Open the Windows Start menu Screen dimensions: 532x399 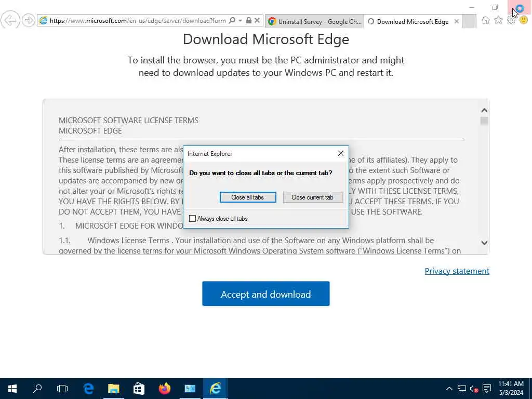click(12, 389)
